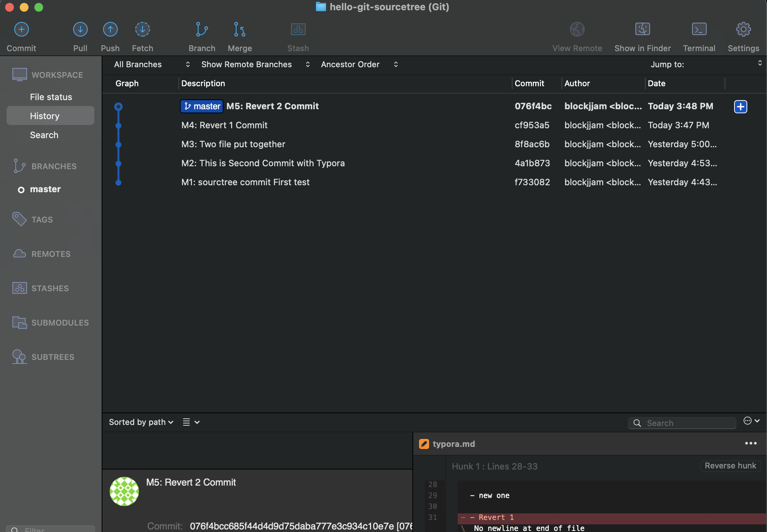Viewport: 767px width, 532px height.
Task: Click the Merge toolbar icon
Action: (x=239, y=30)
